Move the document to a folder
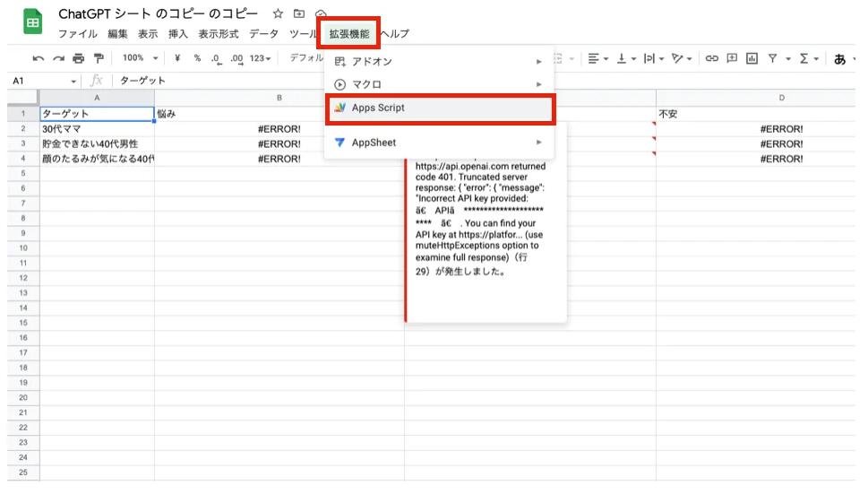This screenshot has width=868, height=494. (299, 13)
